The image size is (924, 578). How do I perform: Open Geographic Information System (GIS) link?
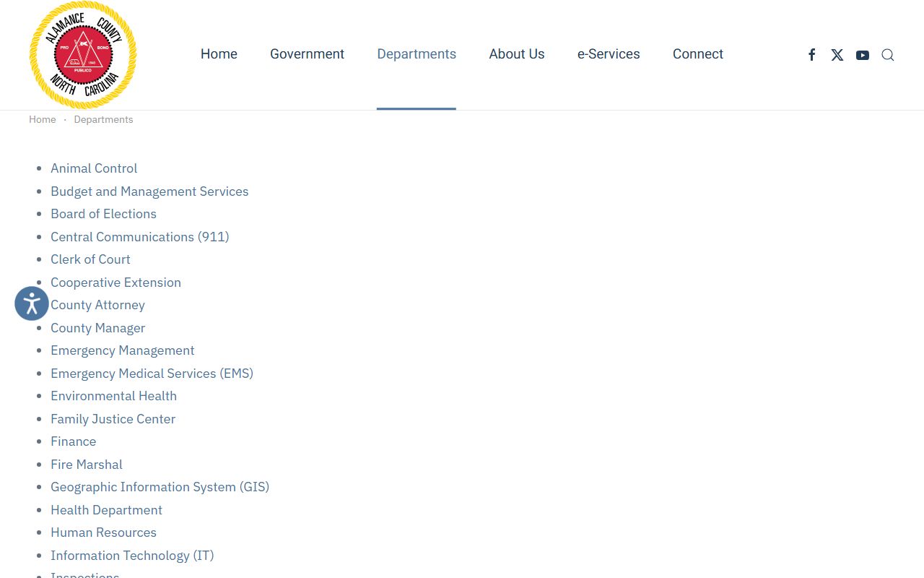160,487
